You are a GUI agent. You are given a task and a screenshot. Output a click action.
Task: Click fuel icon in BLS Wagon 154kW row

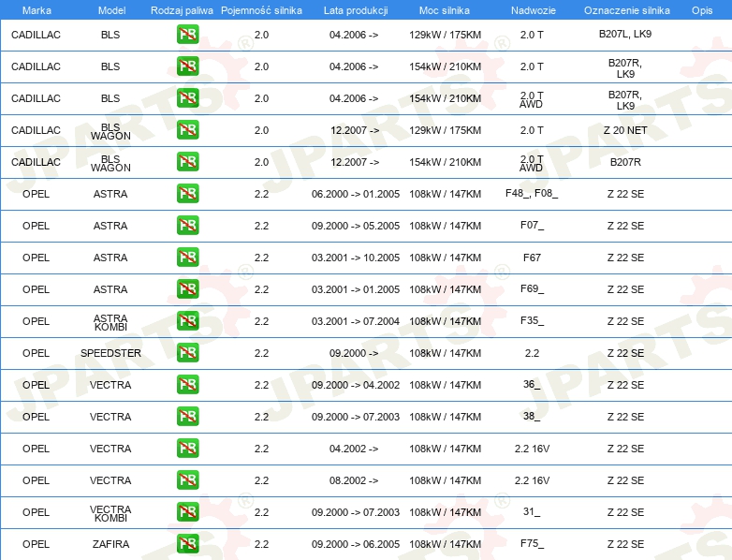tap(187, 162)
